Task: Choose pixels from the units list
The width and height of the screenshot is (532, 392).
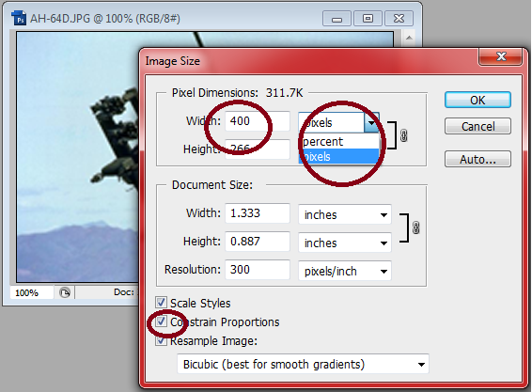Action: click(x=339, y=156)
